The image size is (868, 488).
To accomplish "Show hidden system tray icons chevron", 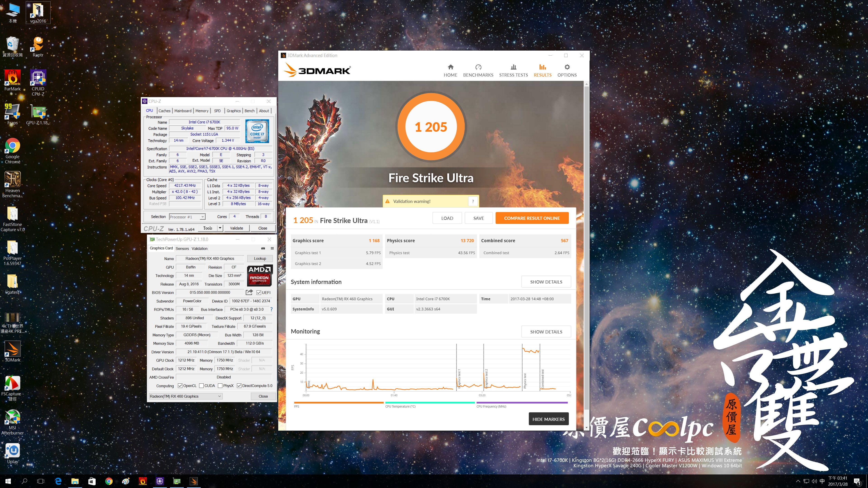I will [797, 481].
